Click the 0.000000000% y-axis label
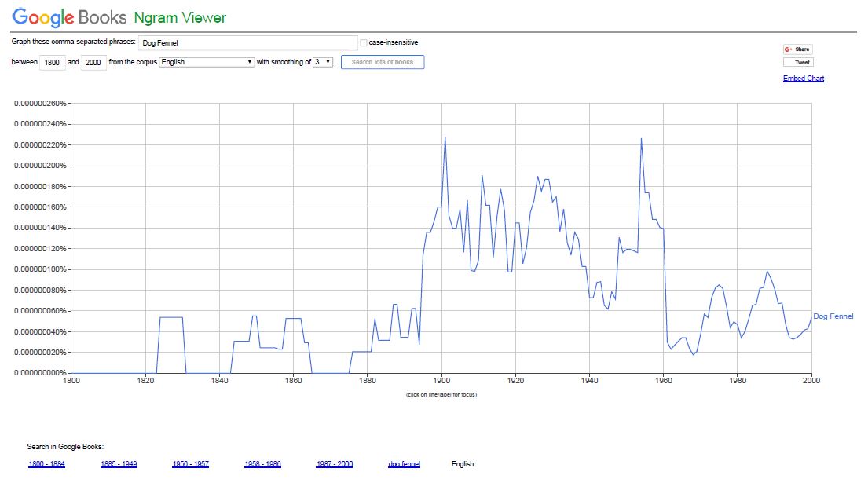Screen dimensions: 868x479 click(40, 373)
